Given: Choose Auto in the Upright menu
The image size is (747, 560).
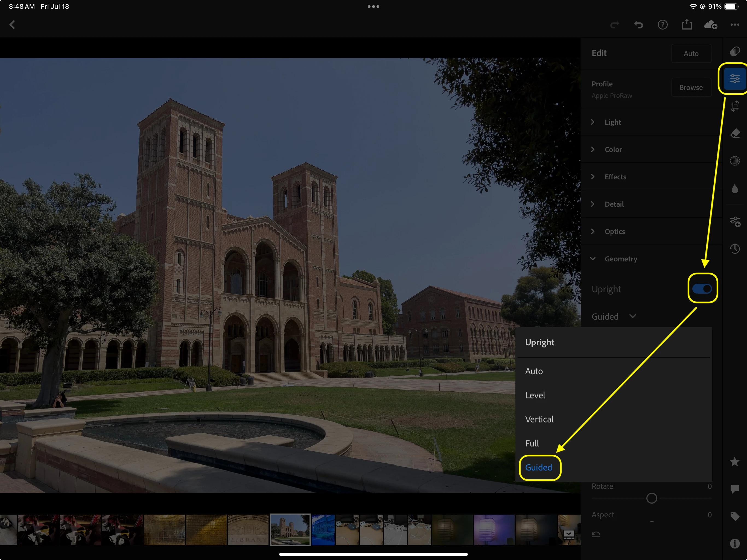Looking at the screenshot, I should click(534, 371).
